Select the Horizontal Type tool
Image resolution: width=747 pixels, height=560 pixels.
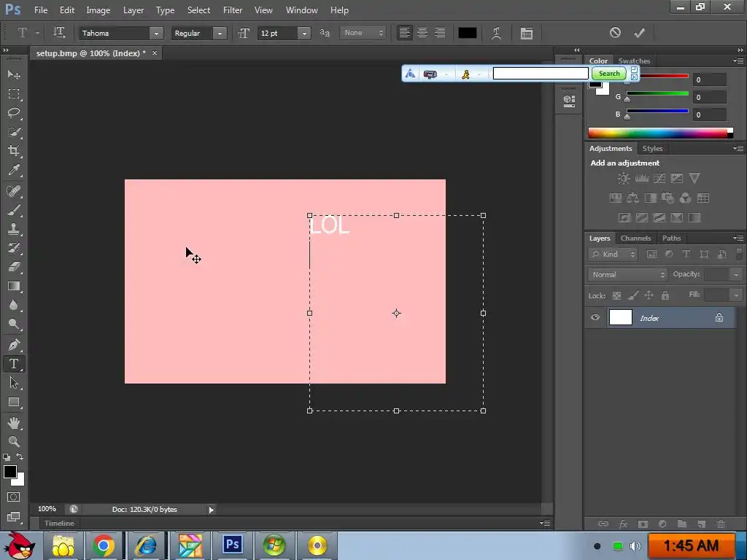[14, 364]
